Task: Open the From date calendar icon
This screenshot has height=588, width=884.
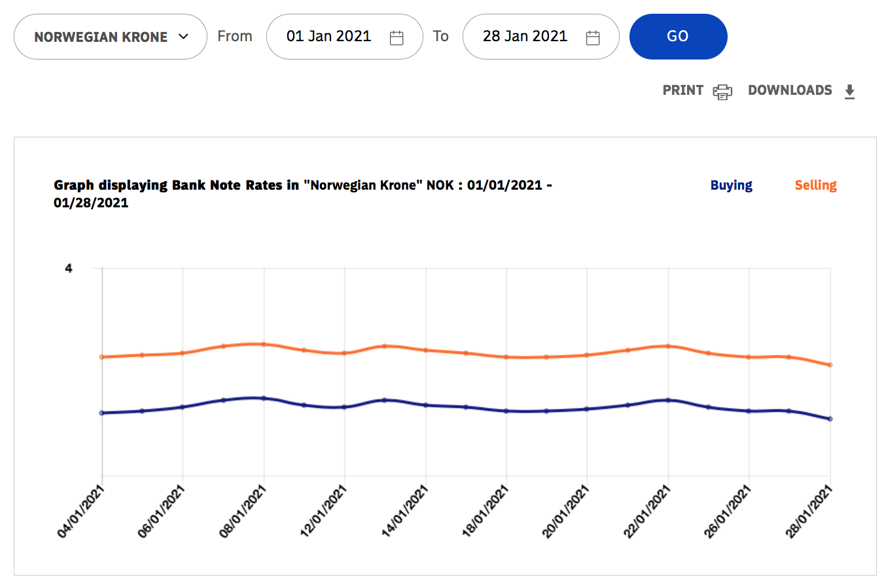Action: [397, 38]
